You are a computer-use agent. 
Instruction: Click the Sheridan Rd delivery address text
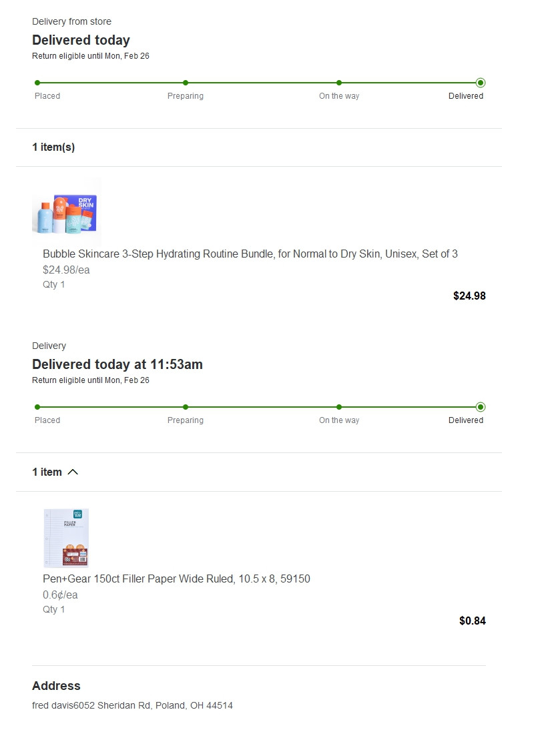[132, 705]
